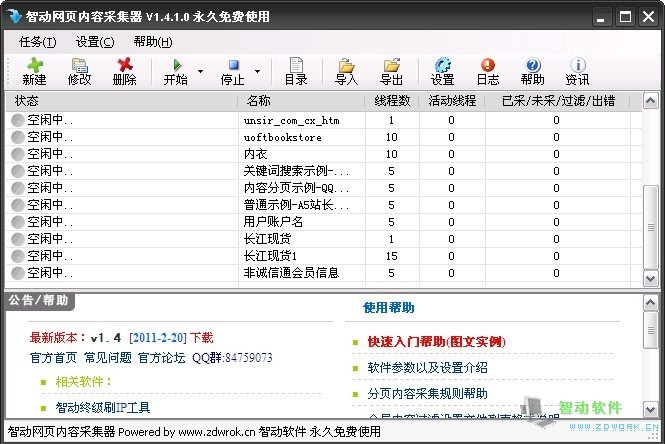The image size is (665, 444).
Task: Click the 修改 (Modify) toolbar icon
Action: (x=79, y=71)
